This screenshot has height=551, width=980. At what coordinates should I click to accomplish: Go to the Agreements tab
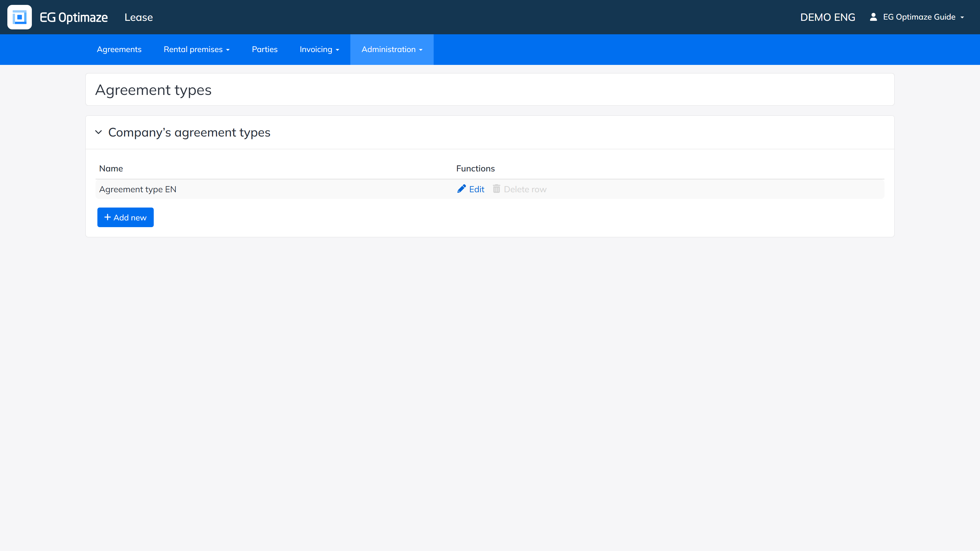pyautogui.click(x=119, y=49)
